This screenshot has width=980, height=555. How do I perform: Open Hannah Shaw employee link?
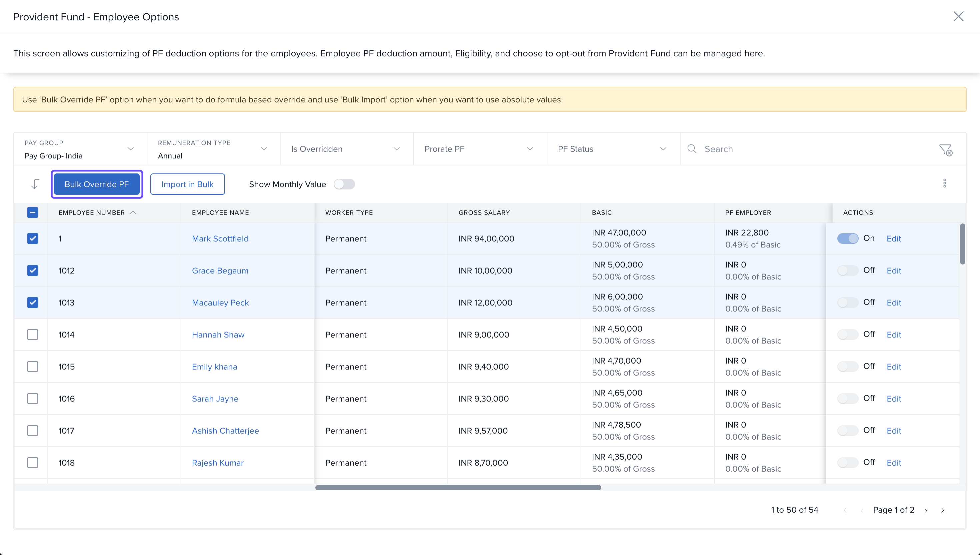click(x=218, y=335)
